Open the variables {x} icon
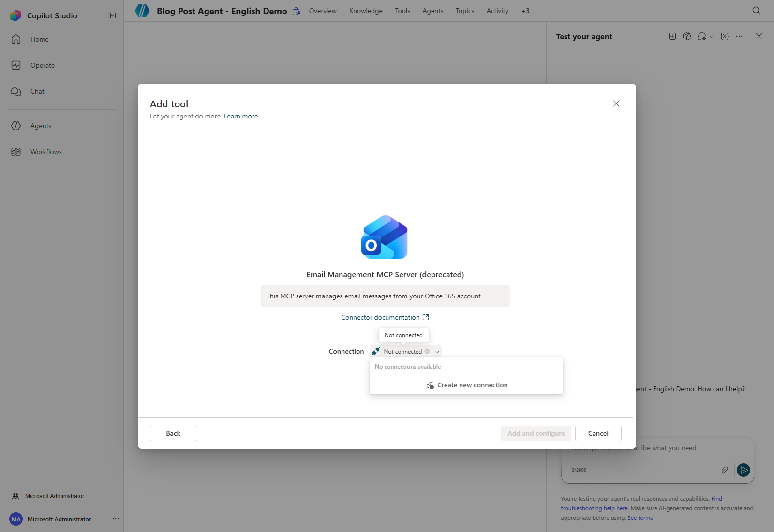The height and width of the screenshot is (532, 774). pos(725,36)
